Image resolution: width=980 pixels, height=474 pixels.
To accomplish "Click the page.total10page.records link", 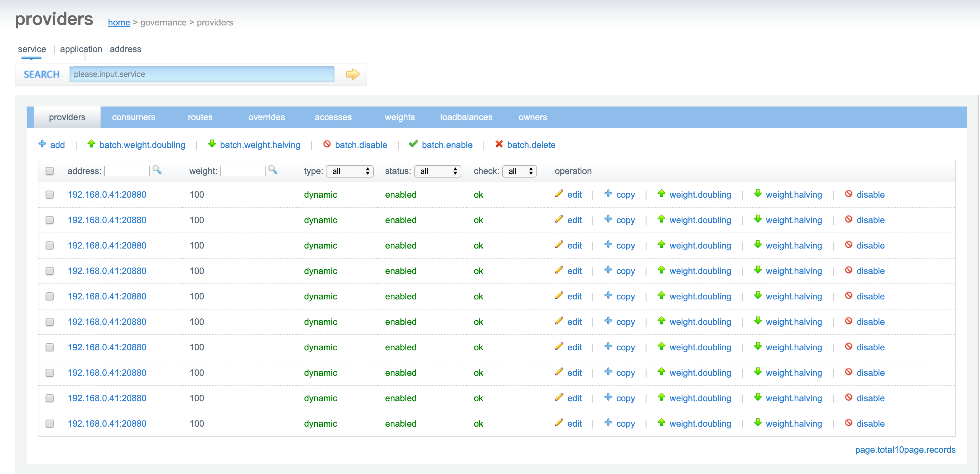I will click(x=905, y=450).
